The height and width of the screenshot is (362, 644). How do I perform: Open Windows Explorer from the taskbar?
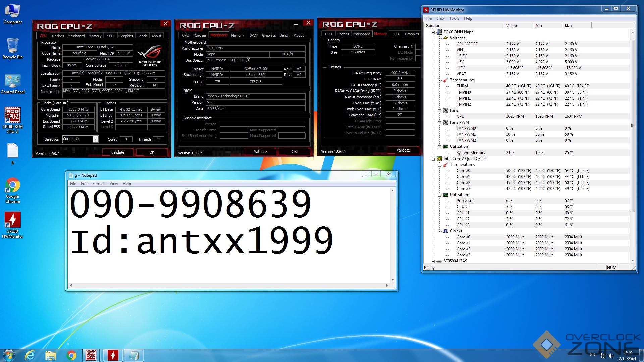coord(51,355)
